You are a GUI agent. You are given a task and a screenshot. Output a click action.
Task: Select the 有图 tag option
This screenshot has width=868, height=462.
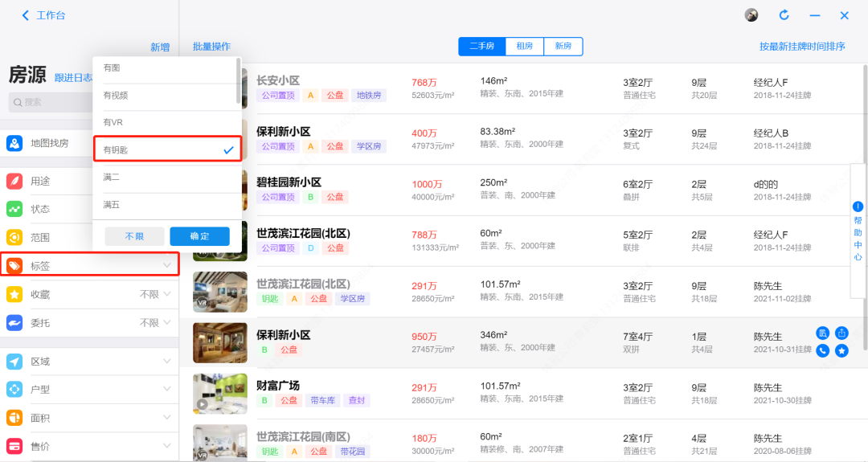coord(166,68)
